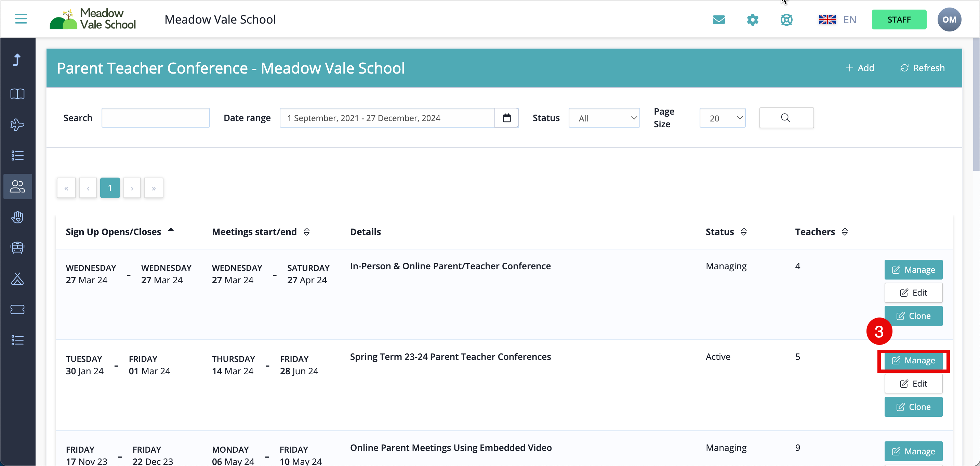Viewport: 980px width, 466px height.
Task: Click the help lifebuoy icon
Action: tap(786, 20)
